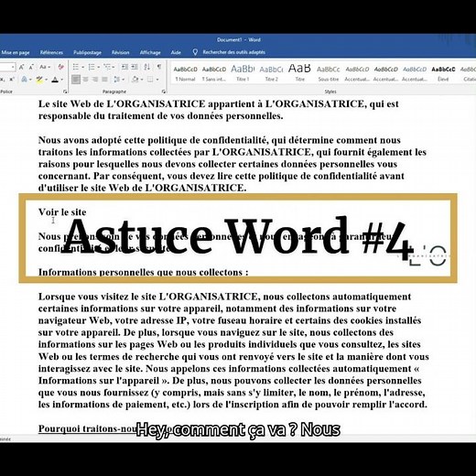This screenshot has width=476, height=476.
Task: Click 'Informations personnelles que nous collectons :'
Action: coord(143,272)
